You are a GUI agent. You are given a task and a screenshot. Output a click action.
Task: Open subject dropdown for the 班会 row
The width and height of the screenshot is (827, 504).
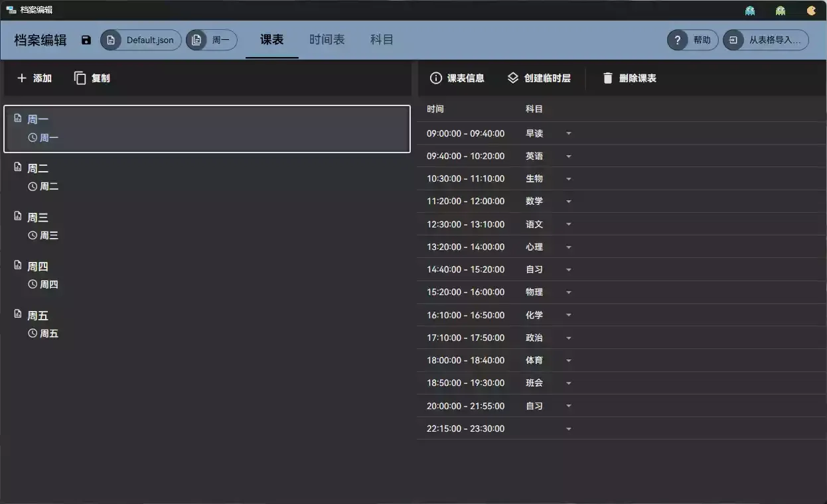(x=569, y=383)
